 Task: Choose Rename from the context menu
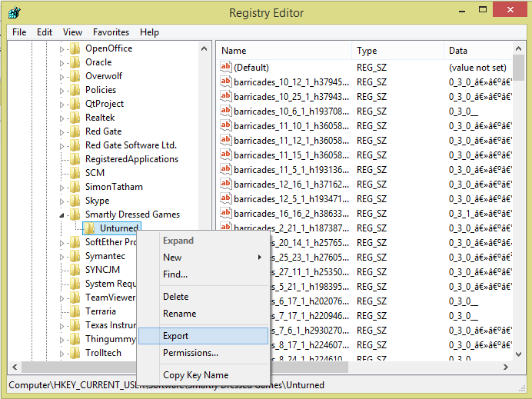click(x=203, y=314)
